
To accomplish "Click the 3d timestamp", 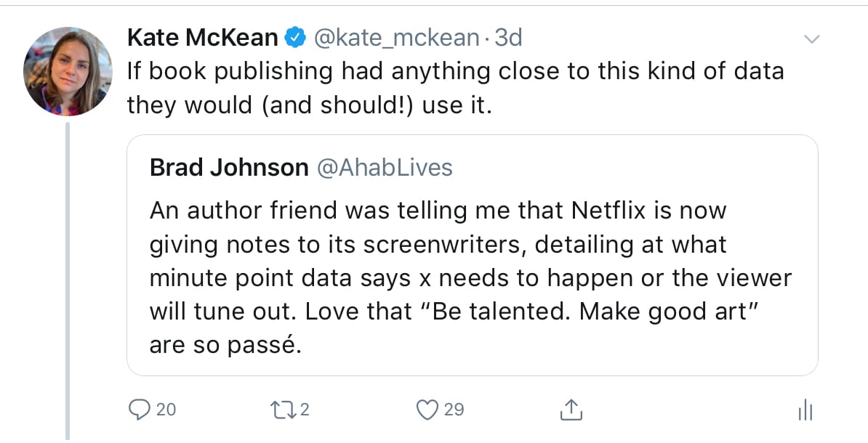I will pyautogui.click(x=508, y=37).
